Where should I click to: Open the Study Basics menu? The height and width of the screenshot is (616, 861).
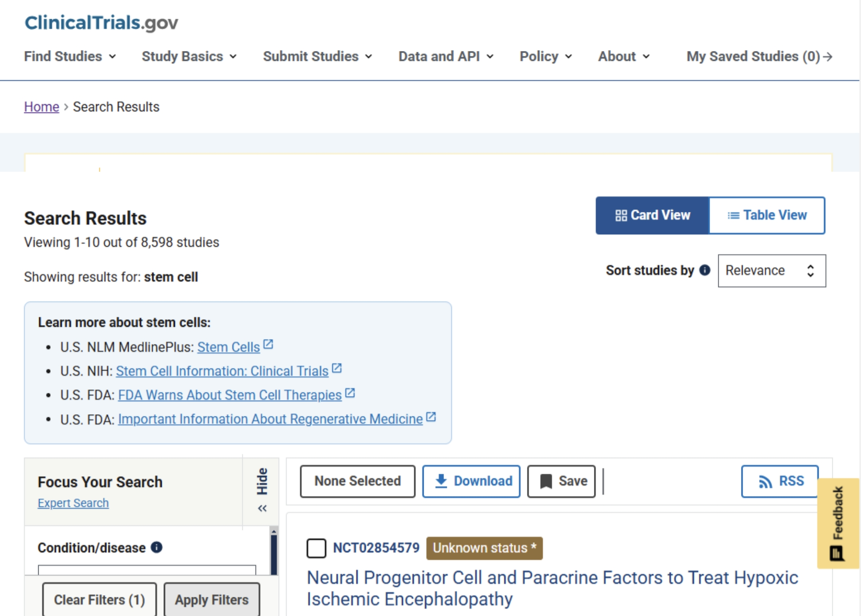[189, 56]
